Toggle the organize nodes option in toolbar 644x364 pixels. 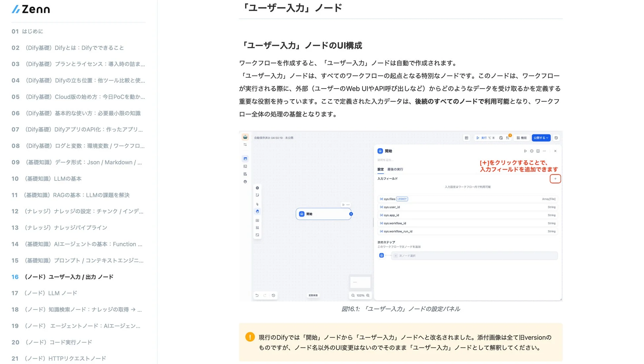[x=257, y=227]
